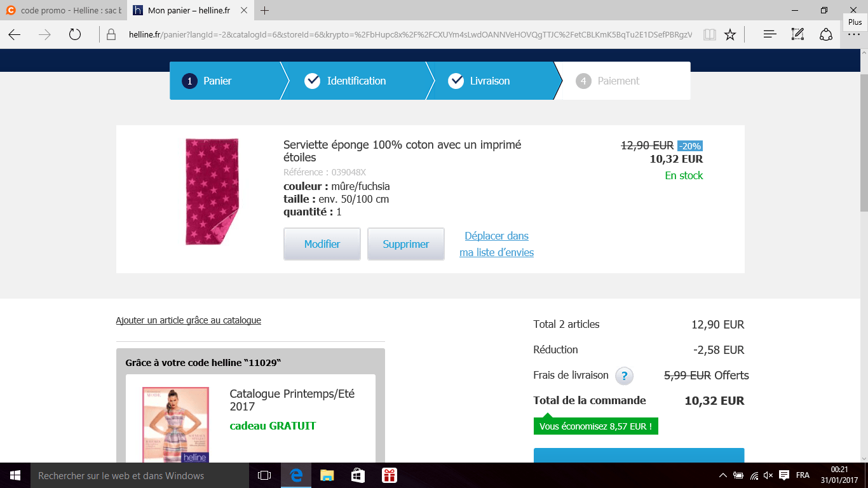The height and width of the screenshot is (488, 868).
Task: Open a new browser tab
Action: coord(265,10)
